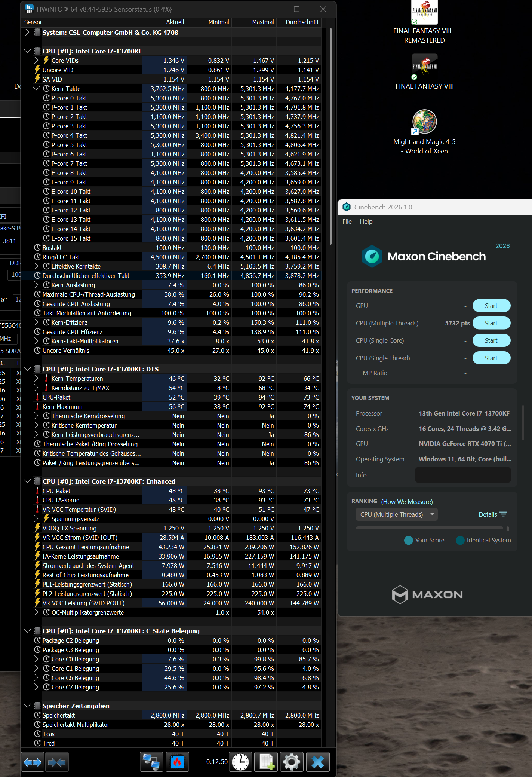
Task: Click the expand-view arrows icon in HWiNFO toolbar
Action: (33, 762)
